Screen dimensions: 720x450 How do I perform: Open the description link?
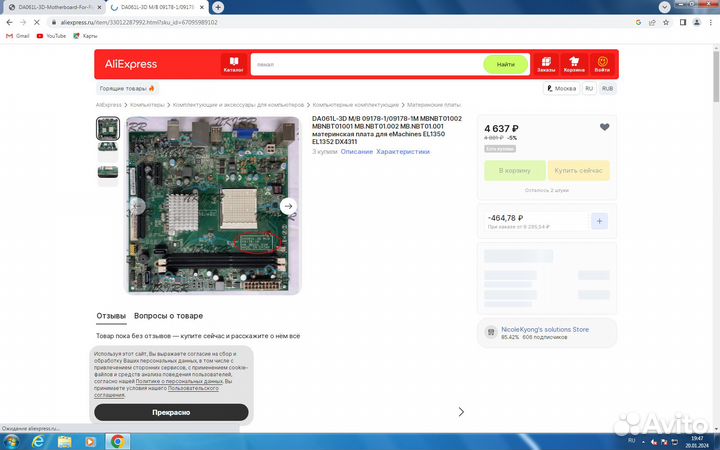(x=357, y=152)
